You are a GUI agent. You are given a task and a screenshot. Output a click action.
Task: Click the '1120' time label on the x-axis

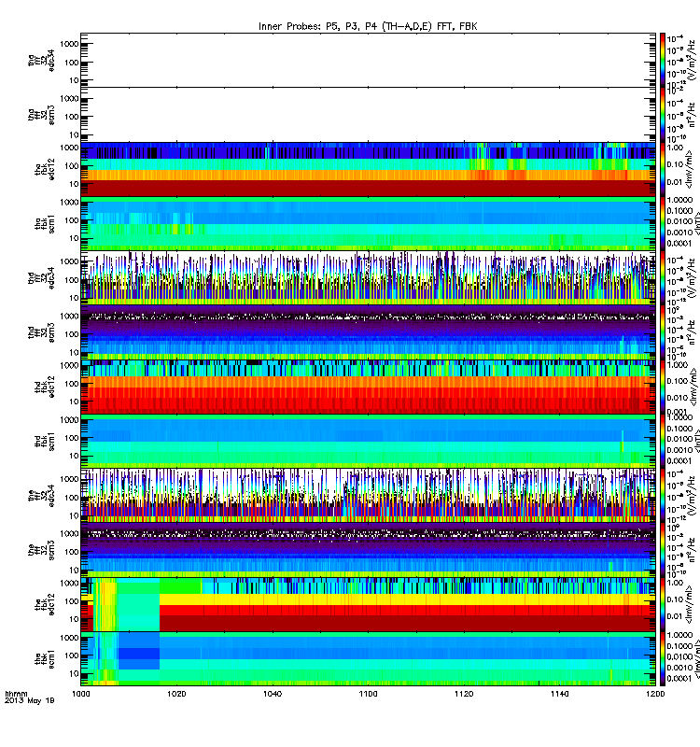464,694
